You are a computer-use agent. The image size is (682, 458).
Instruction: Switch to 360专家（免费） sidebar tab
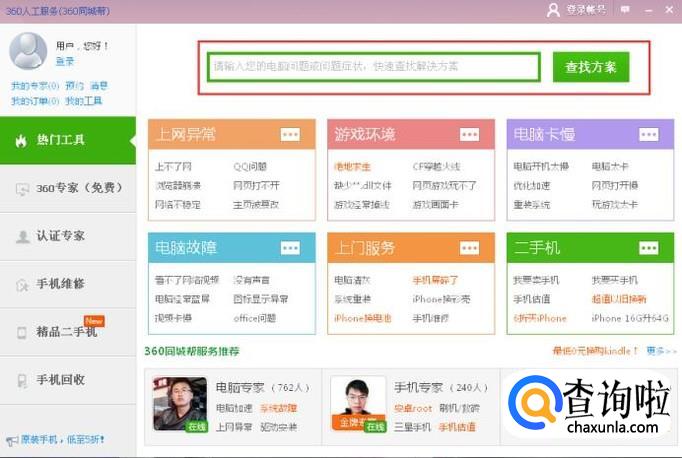click(68, 188)
